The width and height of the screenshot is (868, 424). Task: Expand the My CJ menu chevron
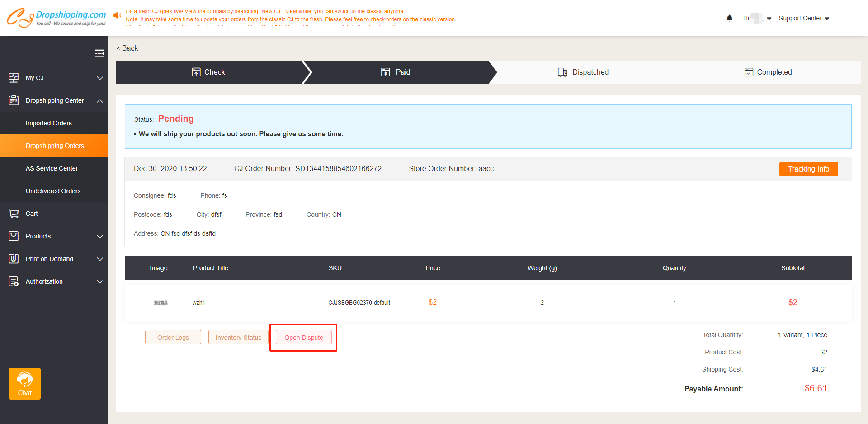tap(100, 78)
